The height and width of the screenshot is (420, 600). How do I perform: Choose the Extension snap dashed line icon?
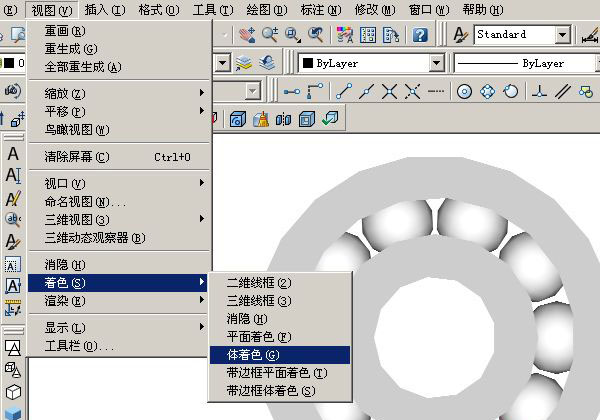(x=435, y=91)
